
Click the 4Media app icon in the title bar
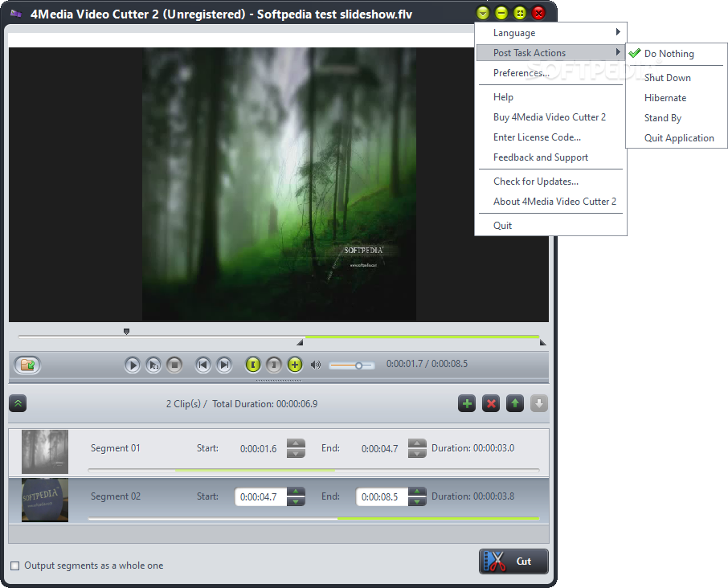tap(16, 14)
